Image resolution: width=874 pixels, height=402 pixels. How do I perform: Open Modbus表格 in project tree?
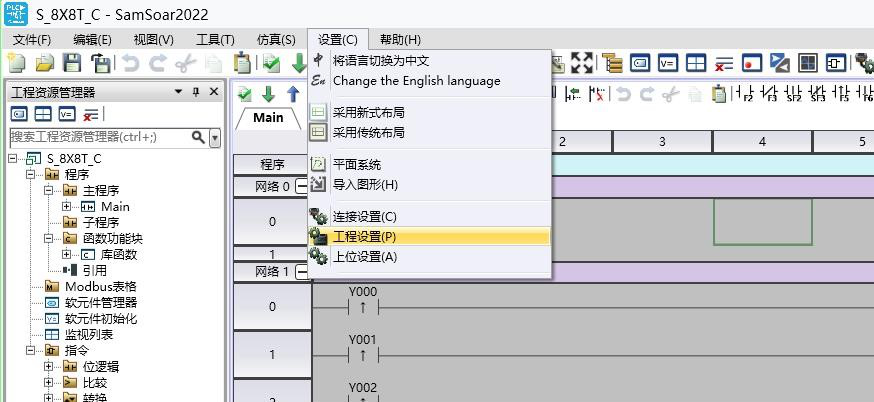click(100, 287)
